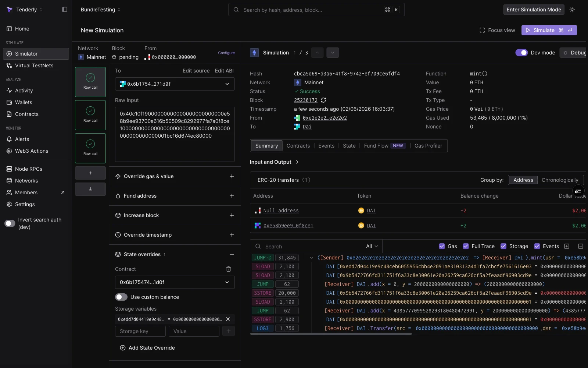Switch to Gas Profiler tab

[x=428, y=146]
